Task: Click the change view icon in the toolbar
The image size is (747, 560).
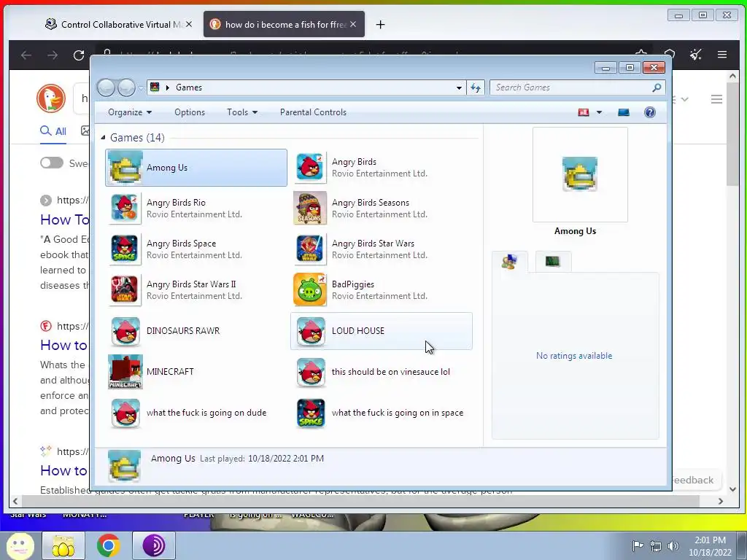Action: pyautogui.click(x=584, y=112)
